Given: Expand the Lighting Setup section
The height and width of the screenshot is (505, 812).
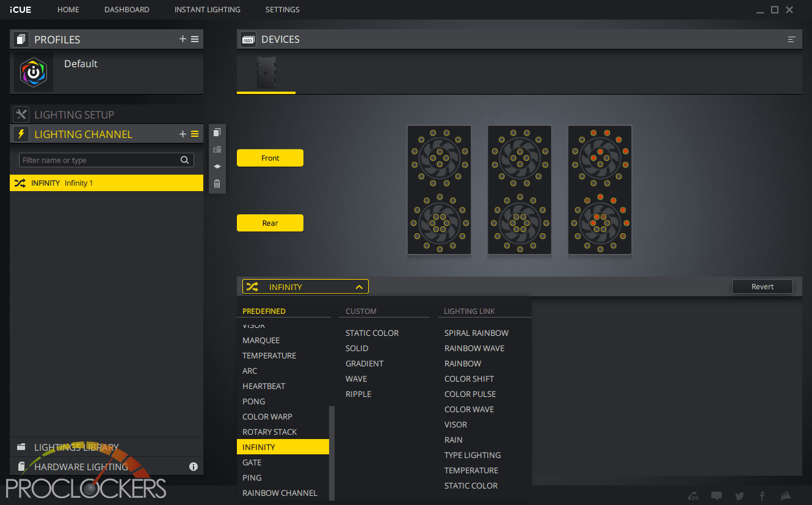Looking at the screenshot, I should click(x=106, y=114).
